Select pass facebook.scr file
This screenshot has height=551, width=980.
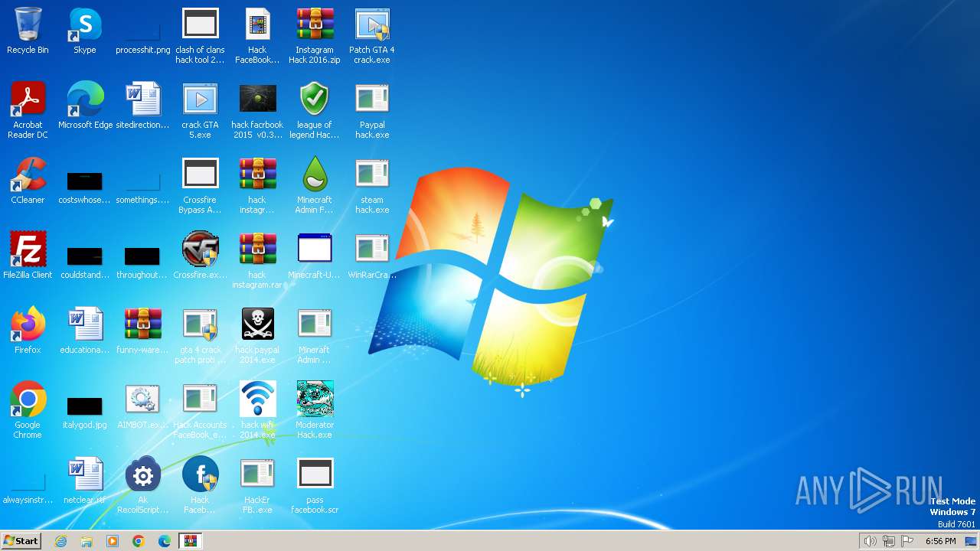click(x=315, y=474)
